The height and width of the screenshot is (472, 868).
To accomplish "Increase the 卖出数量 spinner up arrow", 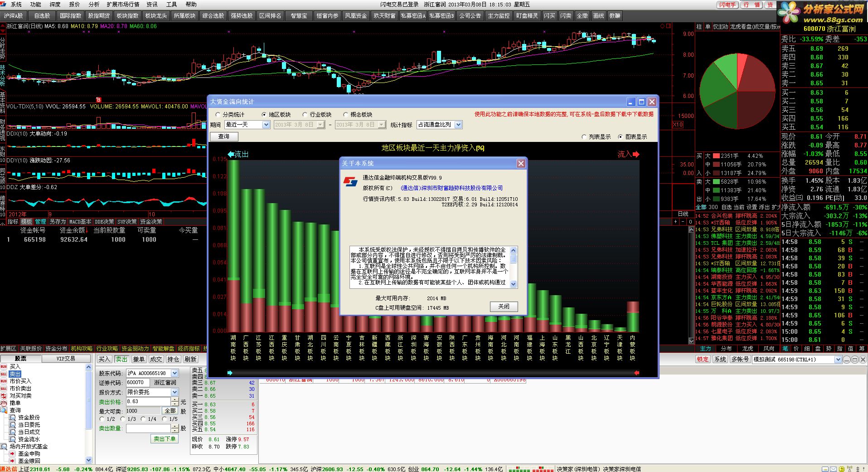I will pyautogui.click(x=175, y=426).
